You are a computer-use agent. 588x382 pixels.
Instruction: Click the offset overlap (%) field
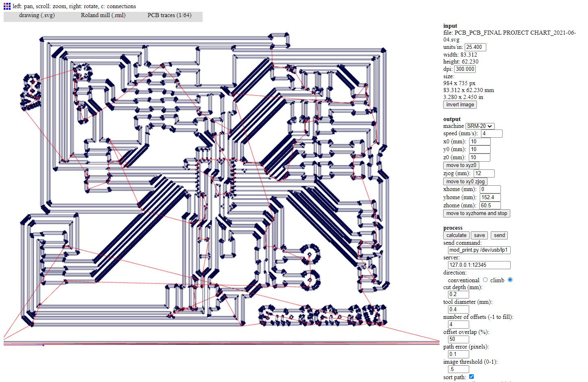(x=459, y=339)
